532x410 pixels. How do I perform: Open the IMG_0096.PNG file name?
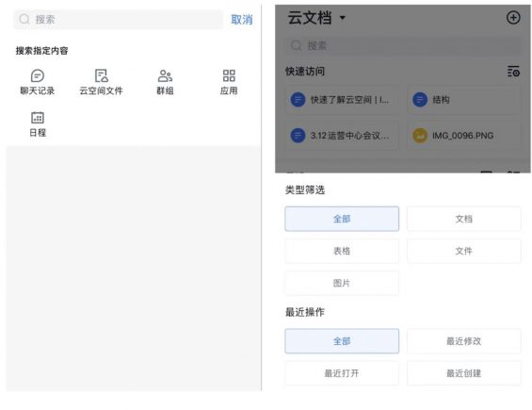point(462,136)
